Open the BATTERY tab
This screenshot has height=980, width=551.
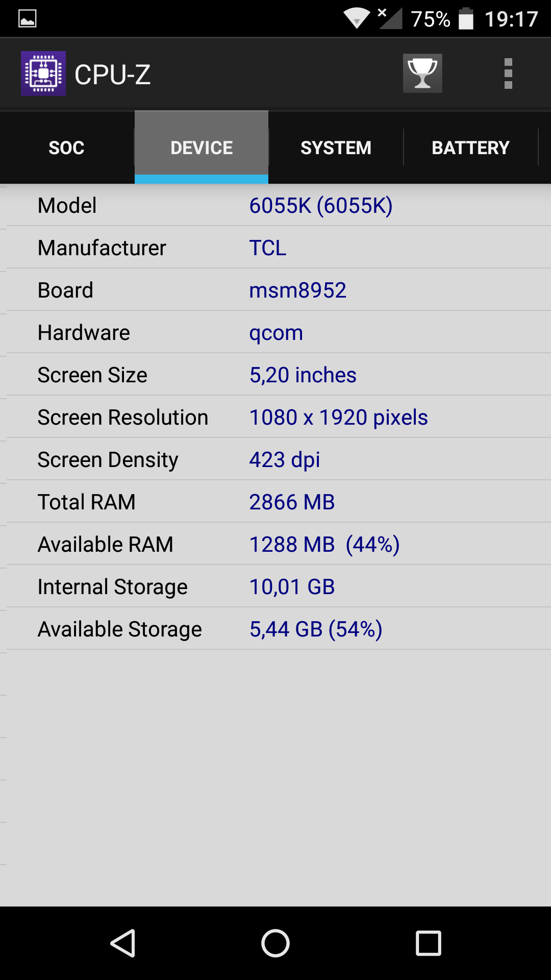pos(470,148)
